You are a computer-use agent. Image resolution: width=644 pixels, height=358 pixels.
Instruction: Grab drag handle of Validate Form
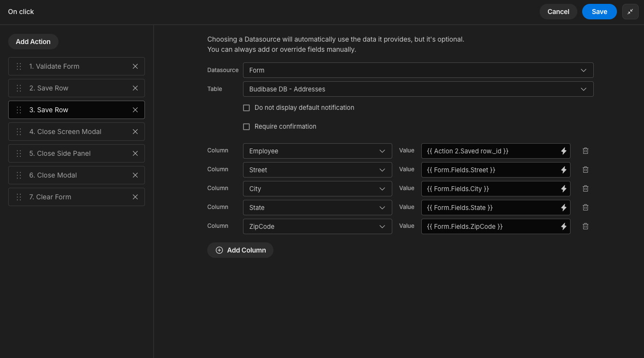[19, 66]
